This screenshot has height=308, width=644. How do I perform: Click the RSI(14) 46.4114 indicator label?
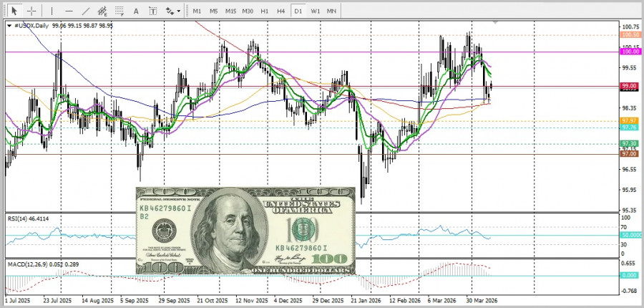[x=28, y=218]
